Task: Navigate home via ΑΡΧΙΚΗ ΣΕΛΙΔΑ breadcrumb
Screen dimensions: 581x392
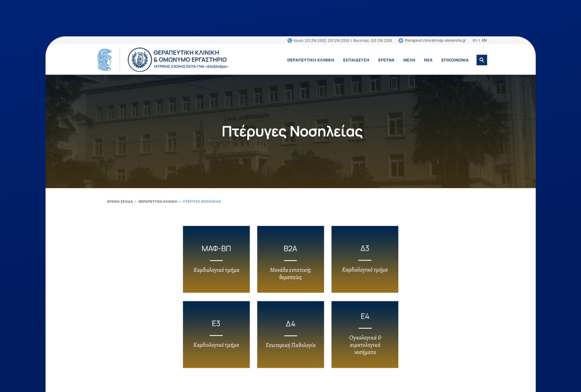Action: 119,201
